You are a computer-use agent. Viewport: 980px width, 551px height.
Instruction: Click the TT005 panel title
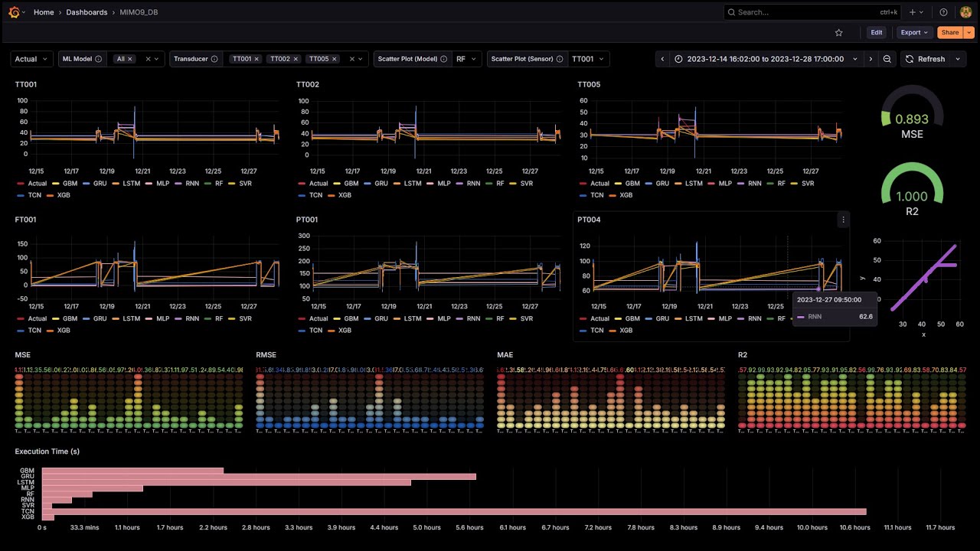589,85
